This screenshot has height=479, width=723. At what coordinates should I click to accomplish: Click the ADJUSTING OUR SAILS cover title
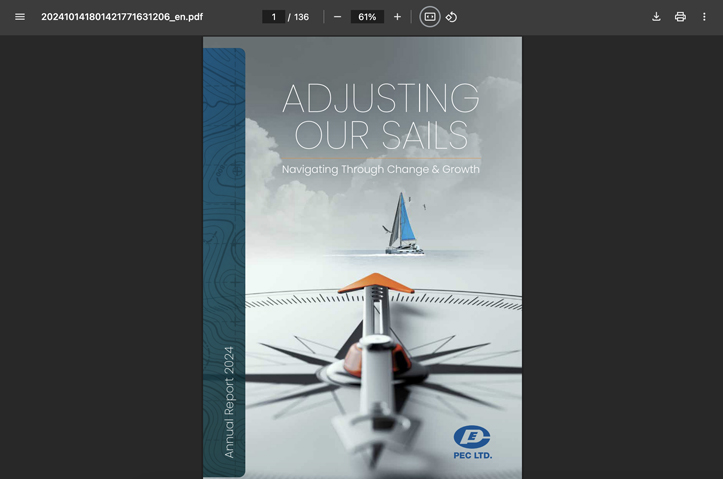pos(381,116)
